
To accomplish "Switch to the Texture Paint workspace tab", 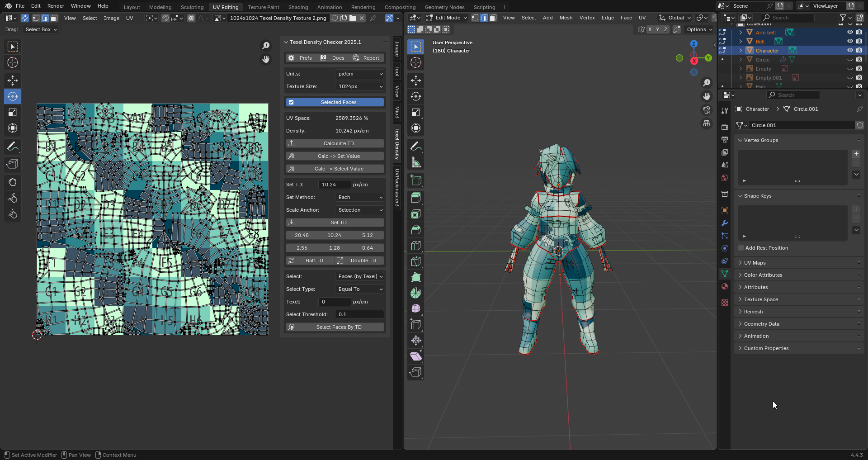I will [263, 7].
